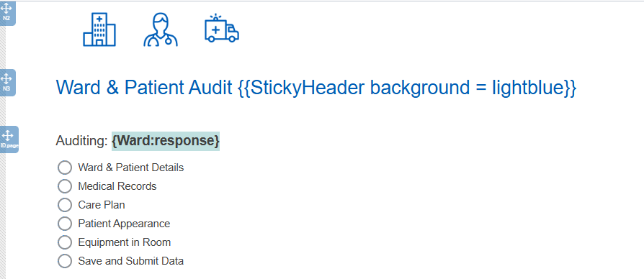Click the ID.page move handle

[x=8, y=139]
